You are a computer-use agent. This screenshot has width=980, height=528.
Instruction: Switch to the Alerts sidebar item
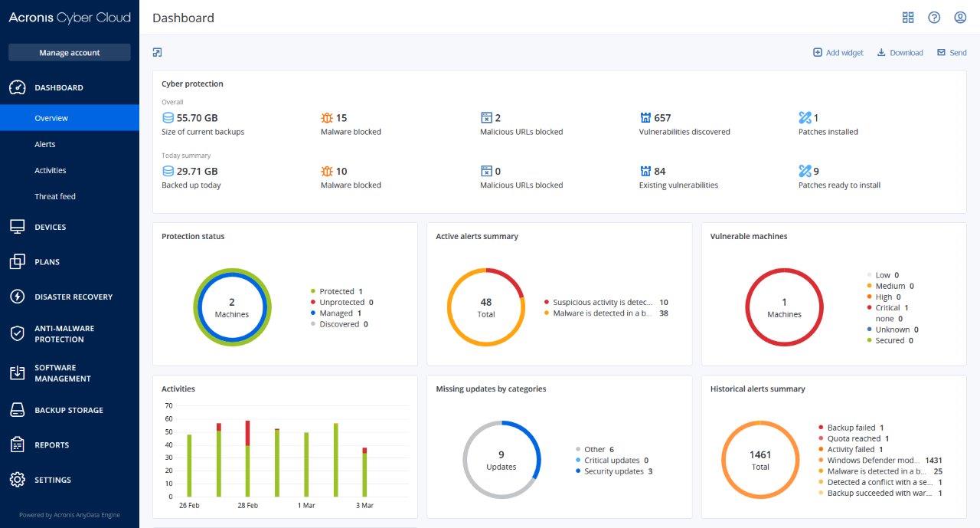tap(44, 144)
